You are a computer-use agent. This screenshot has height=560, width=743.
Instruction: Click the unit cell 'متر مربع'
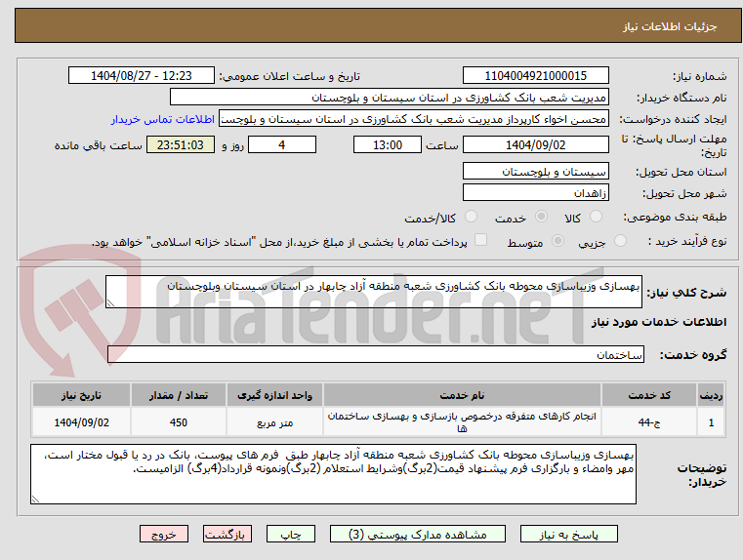point(274,422)
